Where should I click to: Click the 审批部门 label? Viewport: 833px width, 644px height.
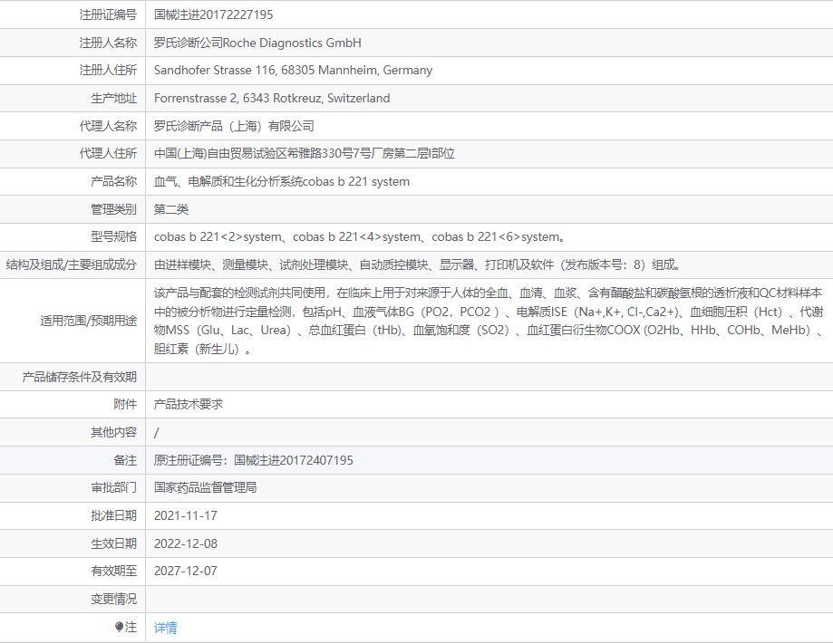pos(113,487)
